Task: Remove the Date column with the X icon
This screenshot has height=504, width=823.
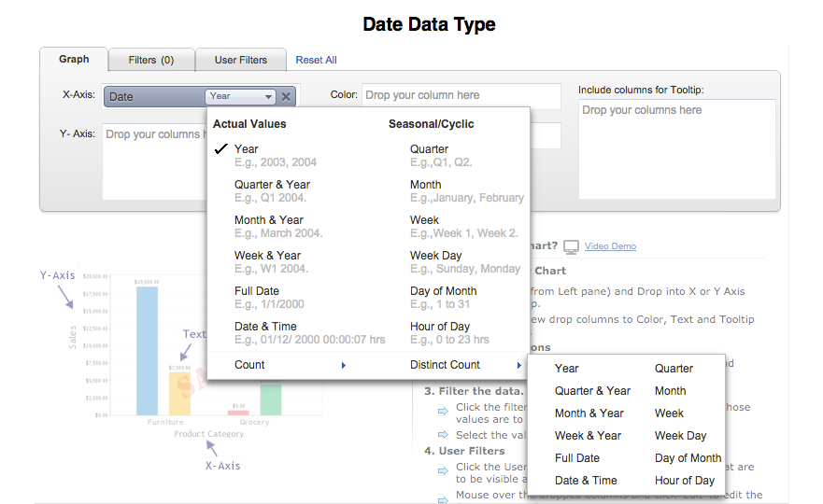Action: click(x=286, y=96)
